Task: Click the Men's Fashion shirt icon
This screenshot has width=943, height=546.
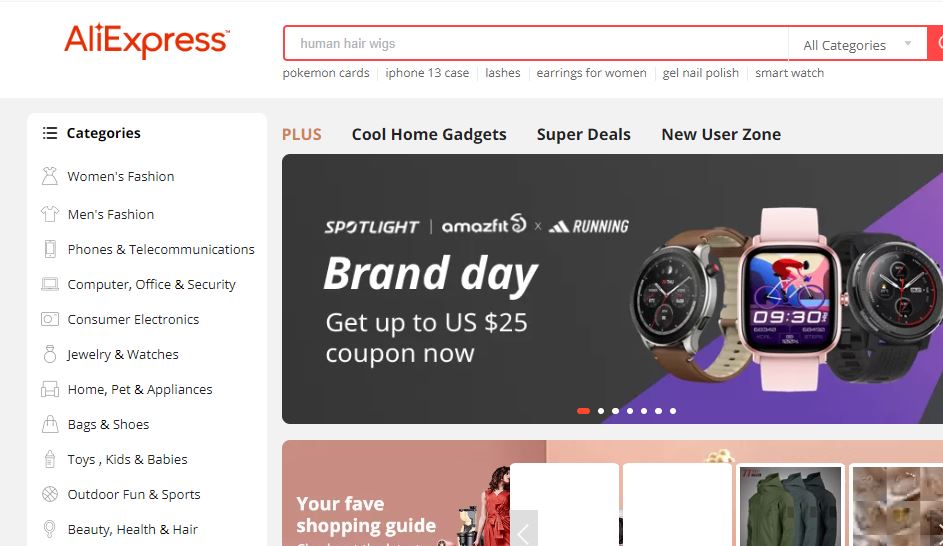Action: click(x=50, y=214)
